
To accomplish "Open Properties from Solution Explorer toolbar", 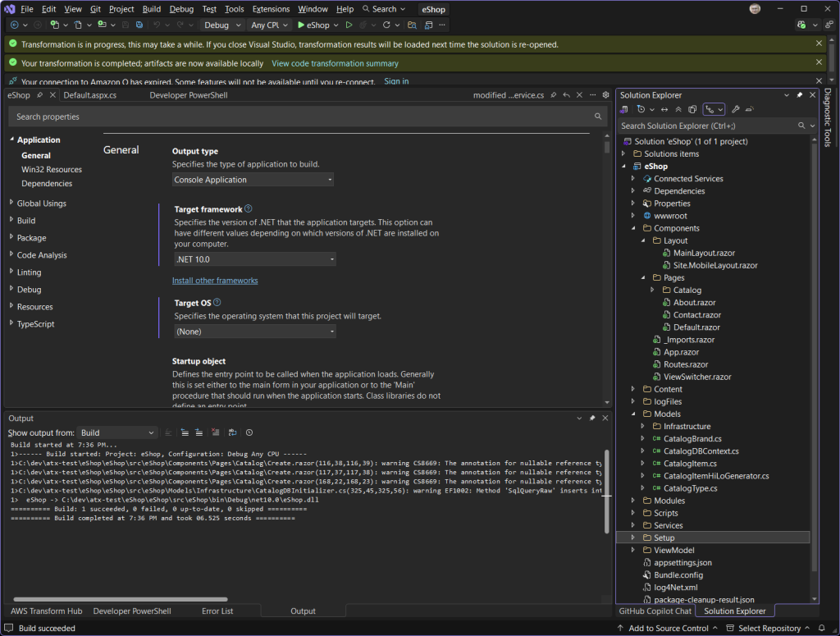I will click(737, 109).
